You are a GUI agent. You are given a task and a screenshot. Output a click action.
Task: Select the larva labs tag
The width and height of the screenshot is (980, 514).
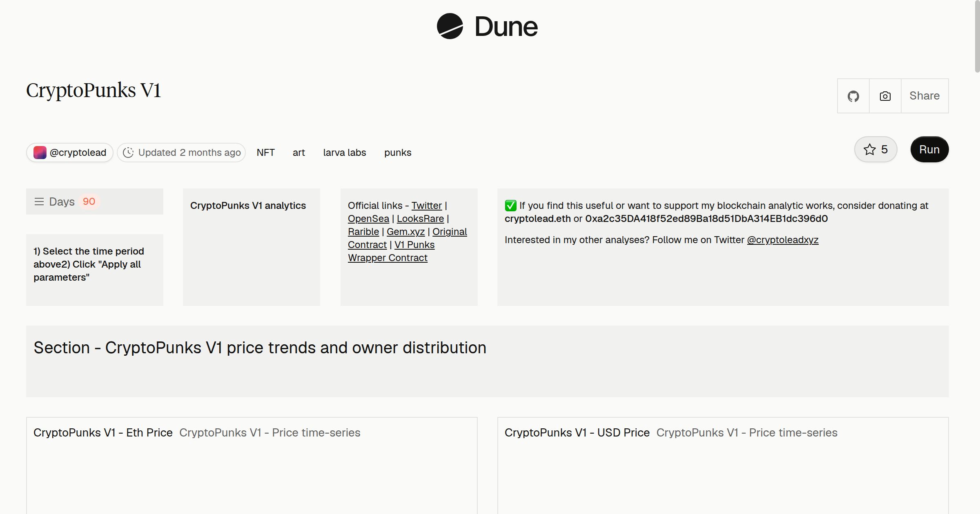coord(345,153)
